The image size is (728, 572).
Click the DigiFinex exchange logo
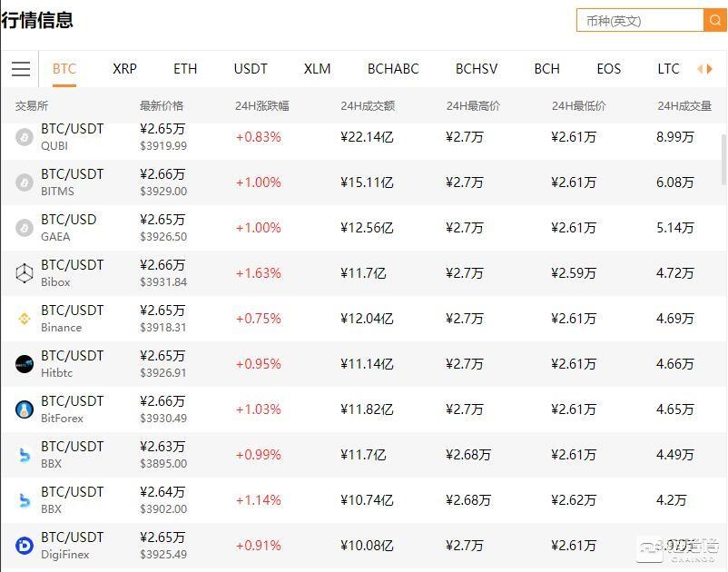pyautogui.click(x=25, y=546)
